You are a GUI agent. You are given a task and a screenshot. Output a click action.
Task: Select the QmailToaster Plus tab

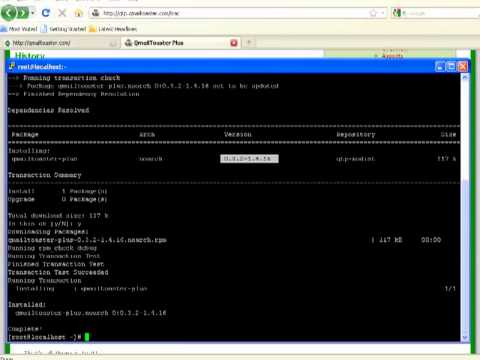180,43
